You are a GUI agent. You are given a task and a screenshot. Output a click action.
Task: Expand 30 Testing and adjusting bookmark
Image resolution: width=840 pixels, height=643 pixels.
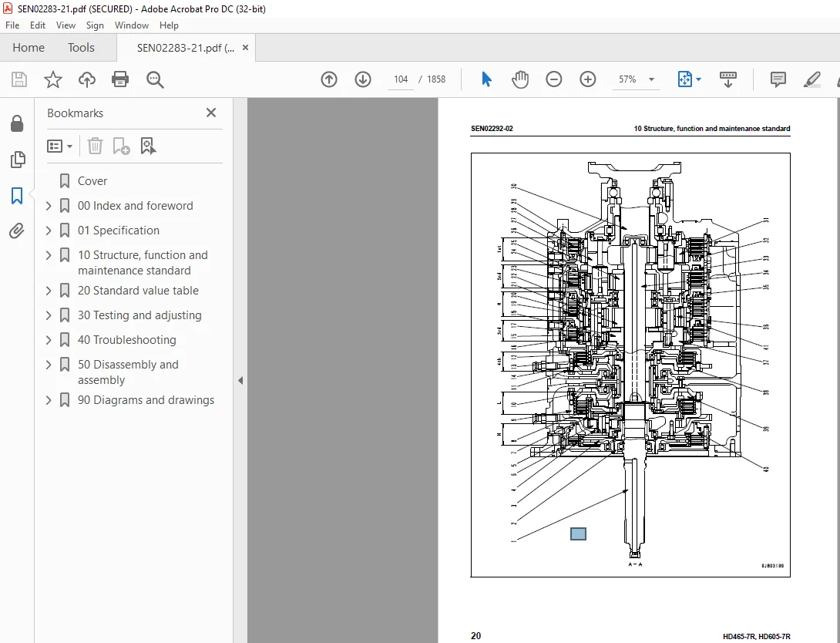pyautogui.click(x=49, y=315)
